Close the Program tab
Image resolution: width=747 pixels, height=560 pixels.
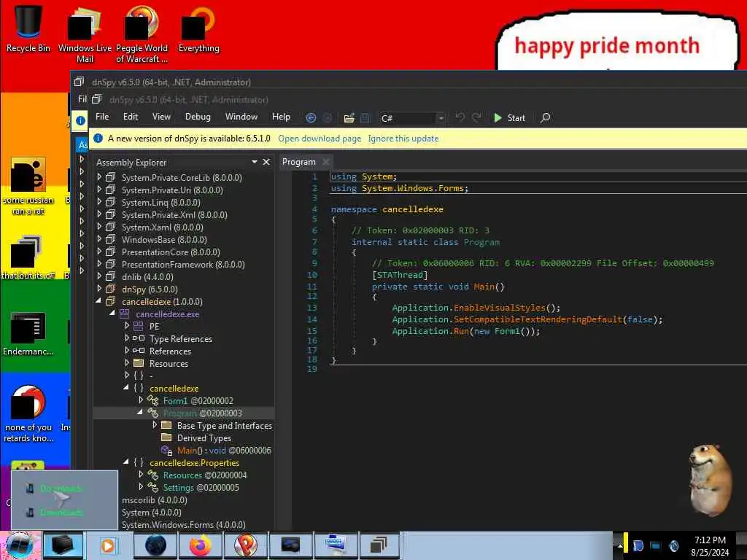(x=326, y=162)
